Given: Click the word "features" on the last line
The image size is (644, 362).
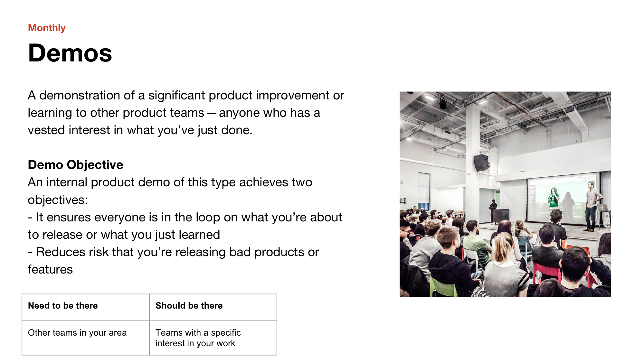Looking at the screenshot, I should (x=50, y=270).
